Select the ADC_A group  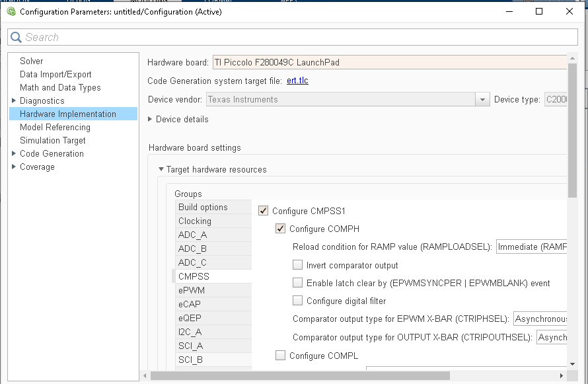click(192, 235)
